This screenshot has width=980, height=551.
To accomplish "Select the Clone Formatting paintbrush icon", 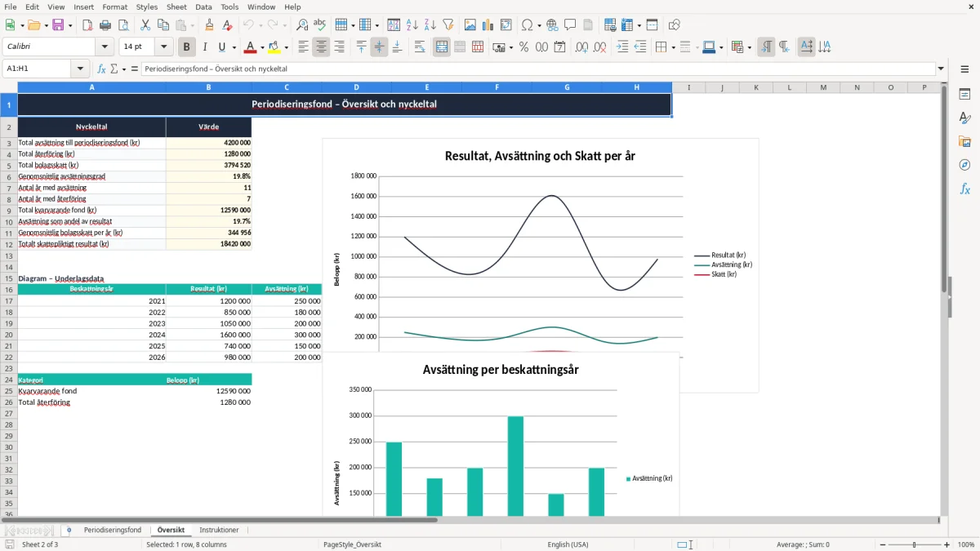I will [x=209, y=25].
